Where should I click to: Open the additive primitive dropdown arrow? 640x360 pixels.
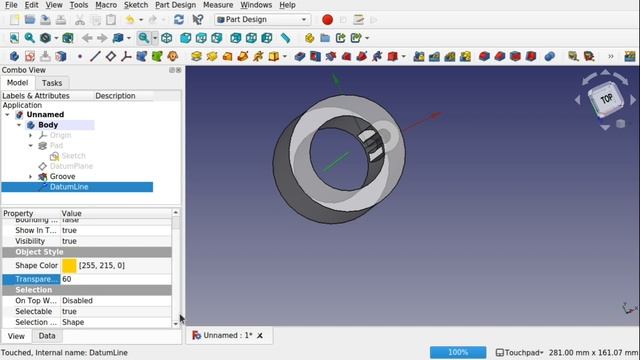pyautogui.click(x=284, y=56)
